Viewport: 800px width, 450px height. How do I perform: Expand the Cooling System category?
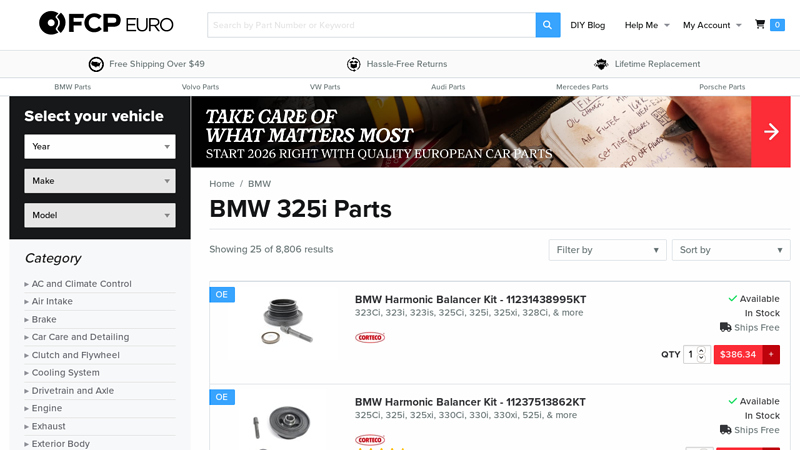coord(65,373)
